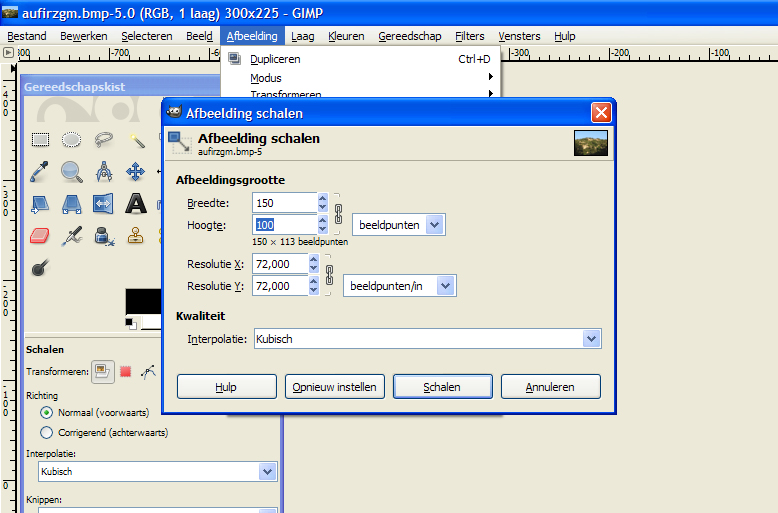Reset to default foreground/background colors icon
The image size is (778, 513).
point(131,324)
